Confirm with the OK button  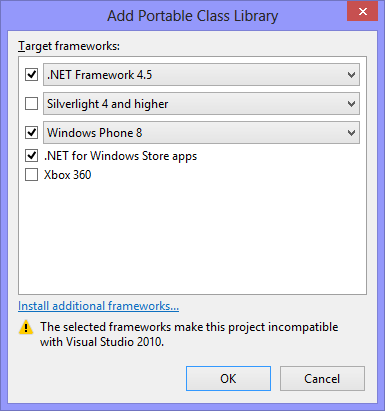pos(228,379)
